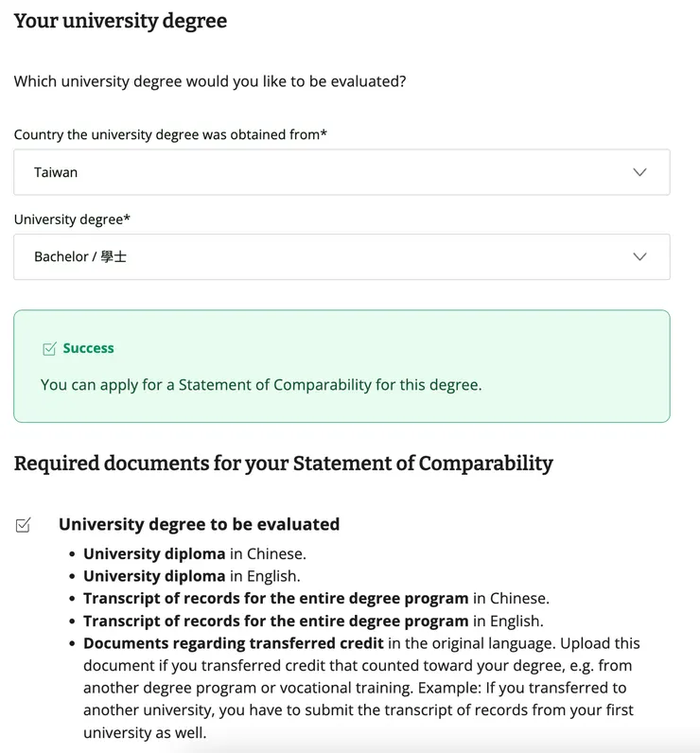Click the question about which degree to evaluate
700x753 pixels.
[210, 81]
